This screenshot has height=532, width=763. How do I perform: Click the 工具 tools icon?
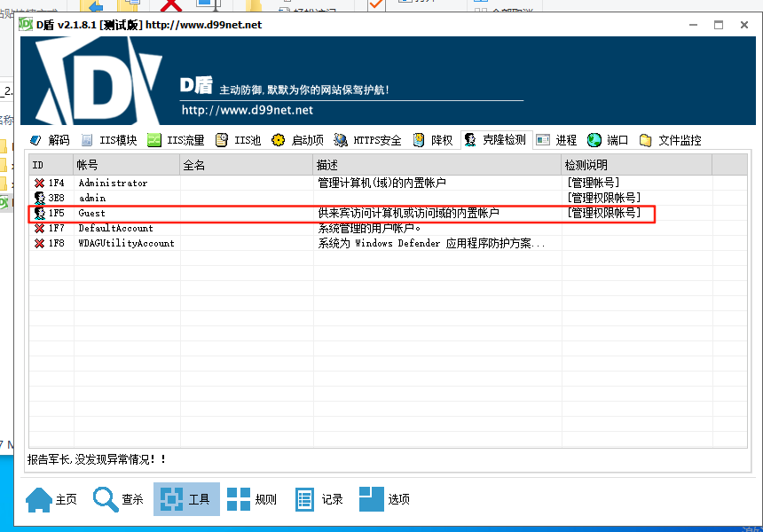(172, 499)
